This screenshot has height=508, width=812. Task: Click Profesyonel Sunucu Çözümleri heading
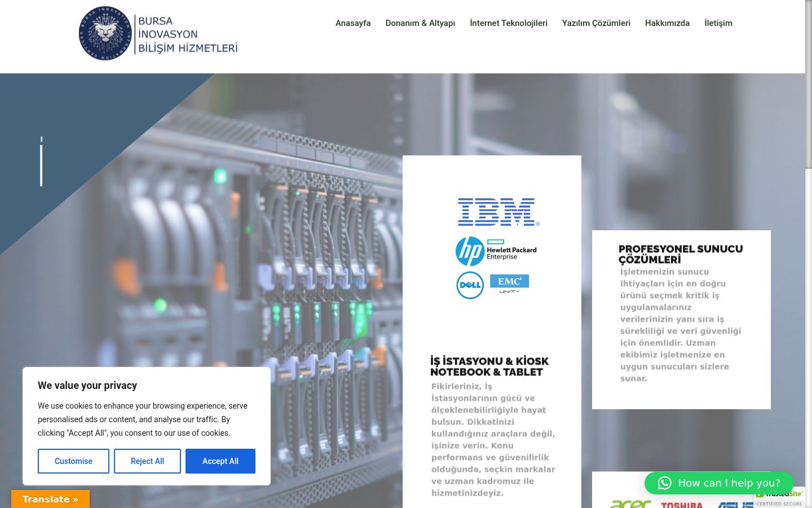click(x=681, y=254)
